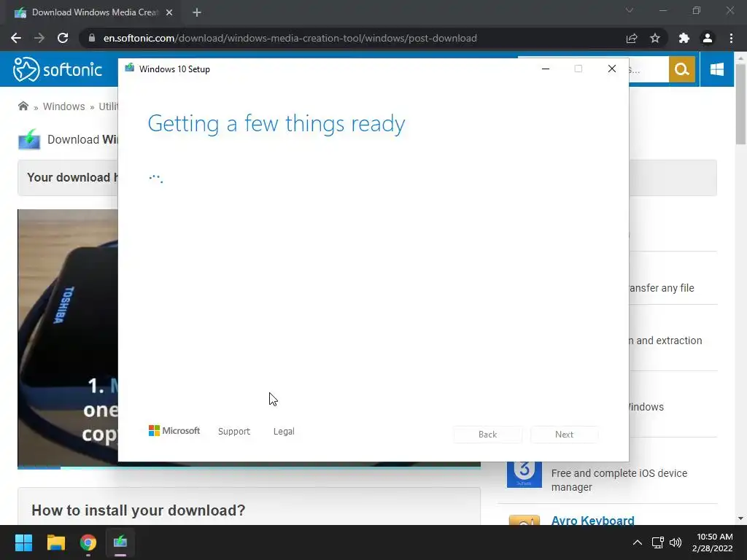The height and width of the screenshot is (560, 747).
Task: Click the page vertical scrollbar
Action: click(740, 104)
